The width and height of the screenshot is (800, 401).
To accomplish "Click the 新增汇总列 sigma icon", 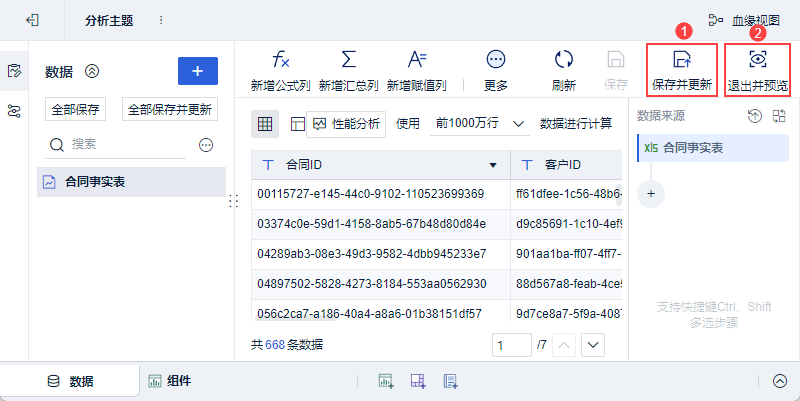I will [348, 60].
